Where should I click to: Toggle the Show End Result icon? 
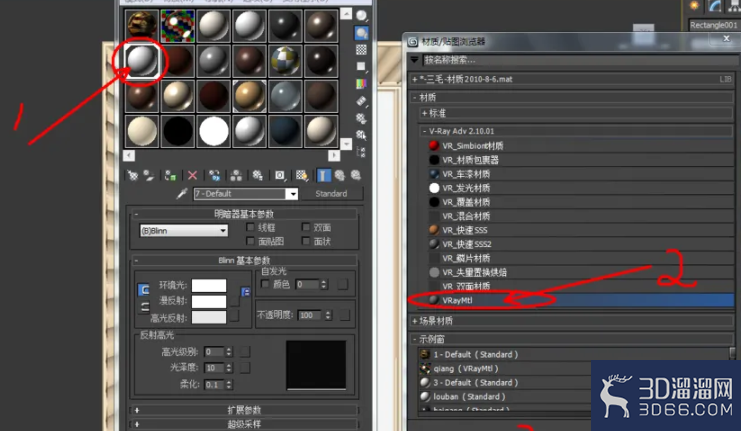(323, 176)
